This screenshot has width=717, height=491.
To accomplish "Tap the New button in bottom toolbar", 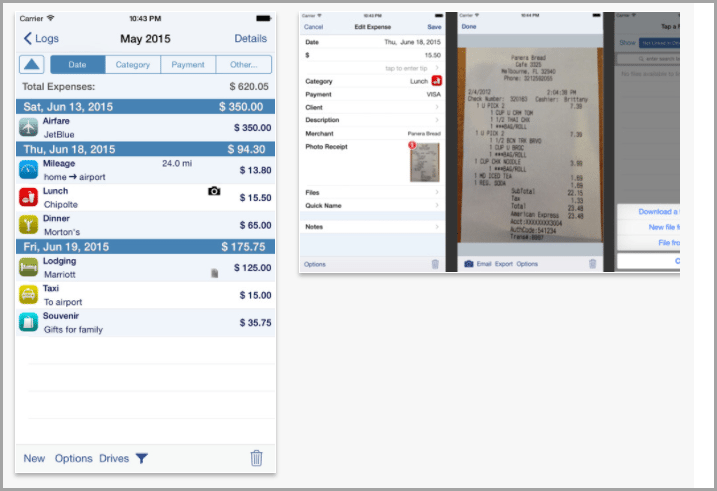I will tap(35, 458).
